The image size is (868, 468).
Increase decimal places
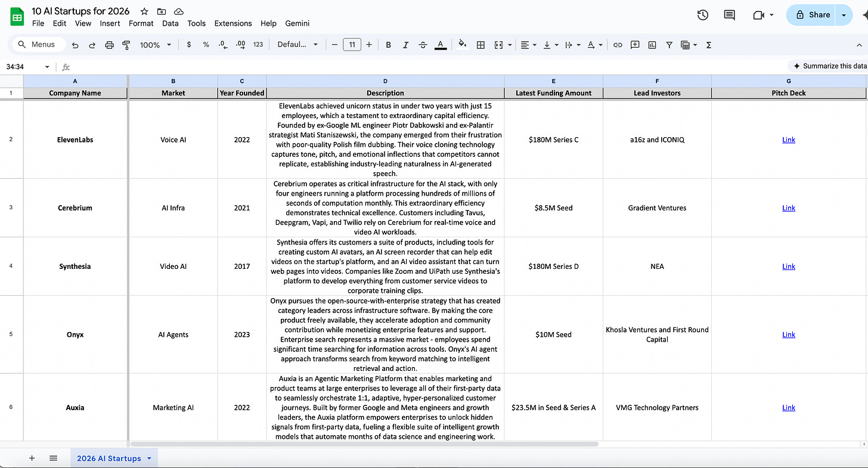240,45
